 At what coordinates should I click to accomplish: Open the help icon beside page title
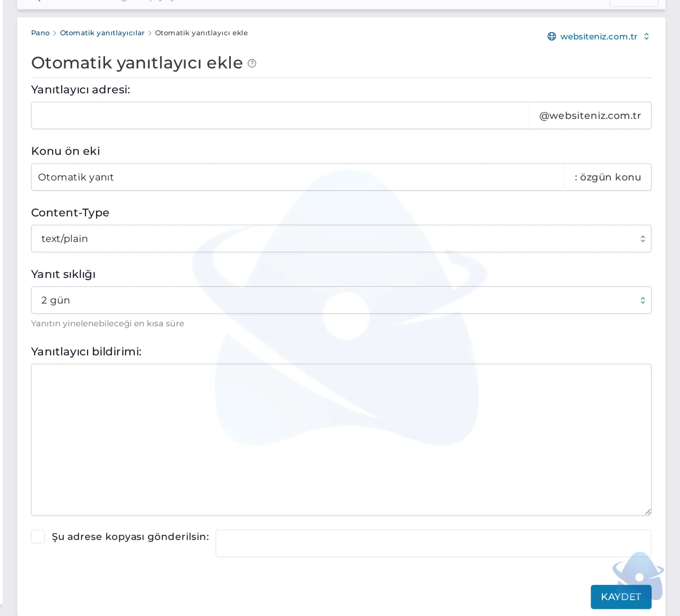point(252,63)
